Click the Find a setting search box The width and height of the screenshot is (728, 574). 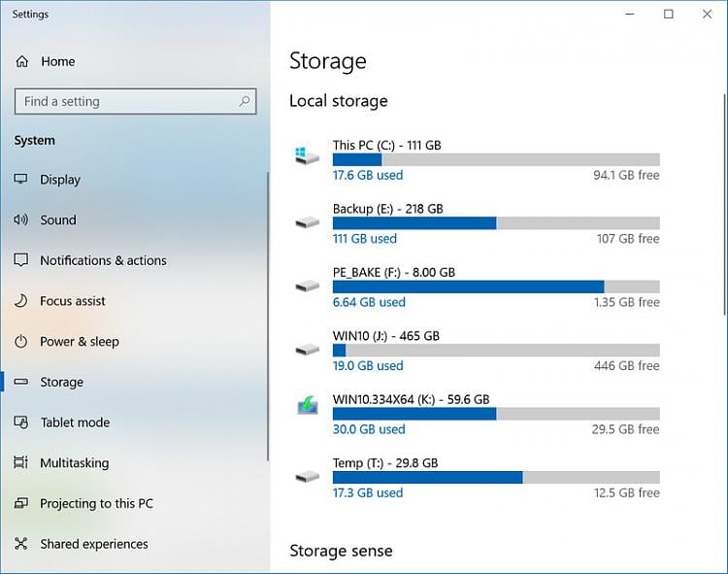click(x=126, y=101)
